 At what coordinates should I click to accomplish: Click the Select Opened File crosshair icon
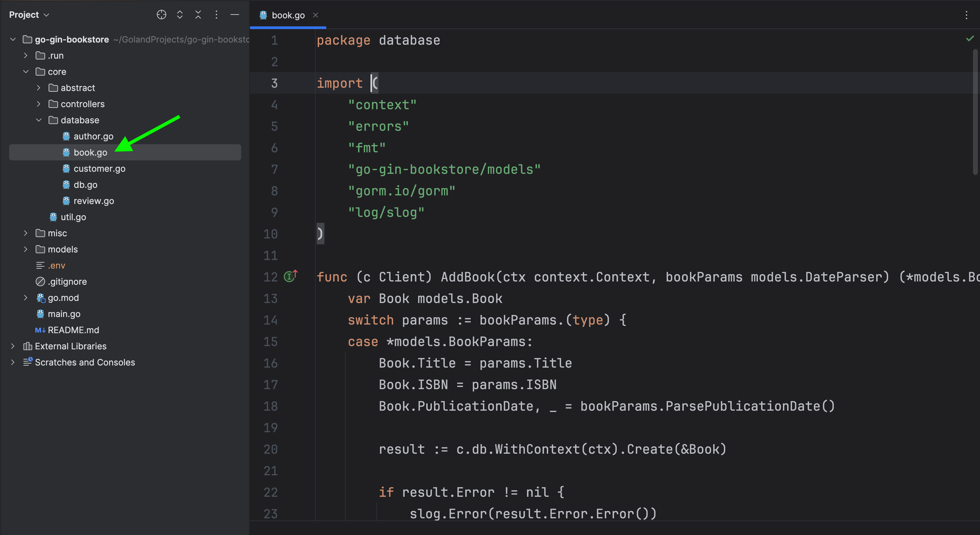point(161,15)
